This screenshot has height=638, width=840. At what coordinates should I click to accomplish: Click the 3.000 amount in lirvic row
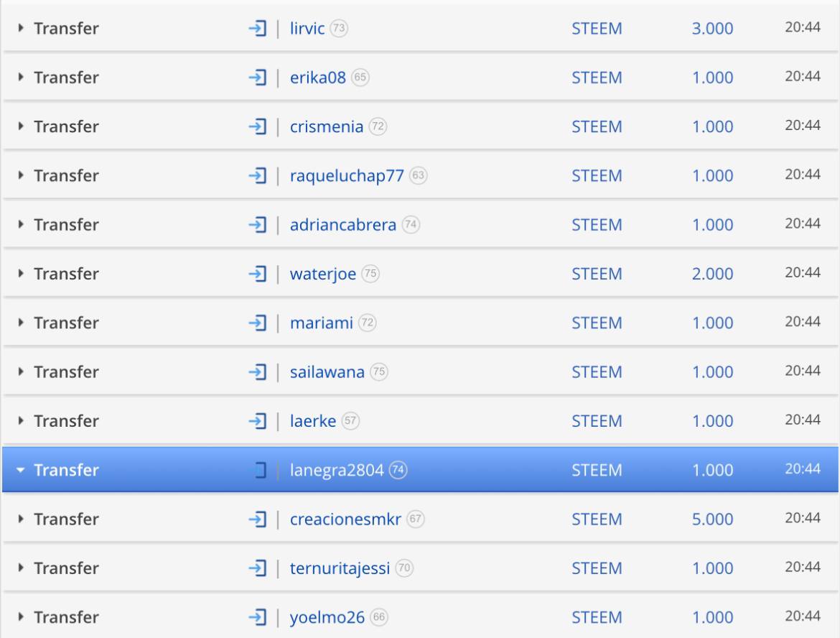(x=712, y=29)
